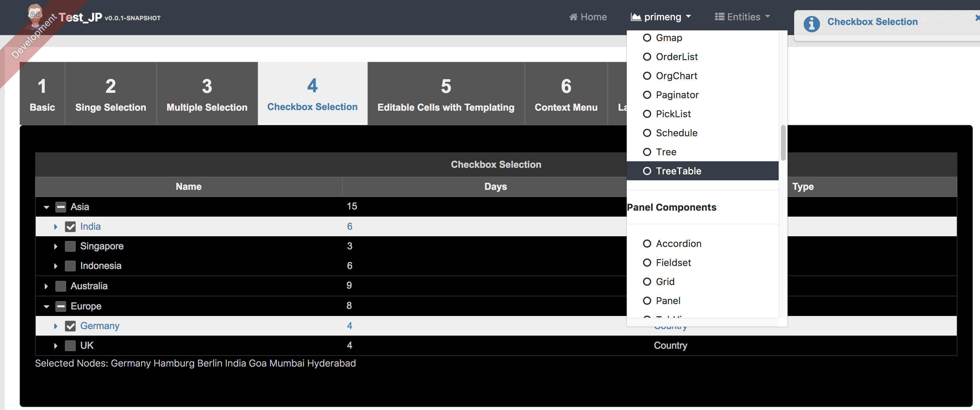Screen dimensions: 980x410
Task: Click circle icon beside Accordion
Action: point(647,244)
